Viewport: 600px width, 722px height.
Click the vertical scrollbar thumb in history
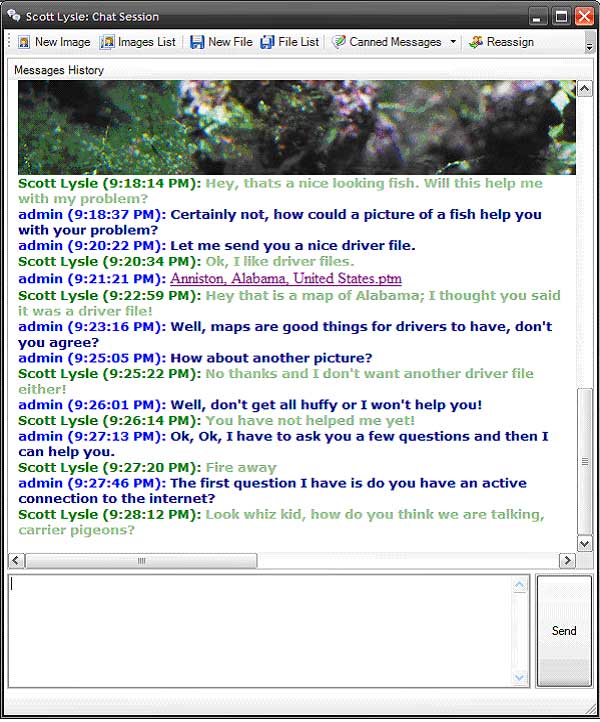click(x=585, y=461)
